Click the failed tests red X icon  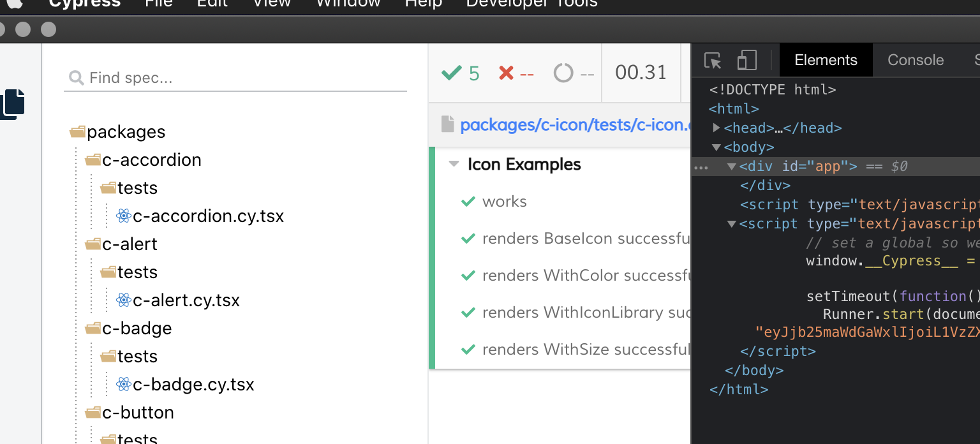pyautogui.click(x=506, y=73)
